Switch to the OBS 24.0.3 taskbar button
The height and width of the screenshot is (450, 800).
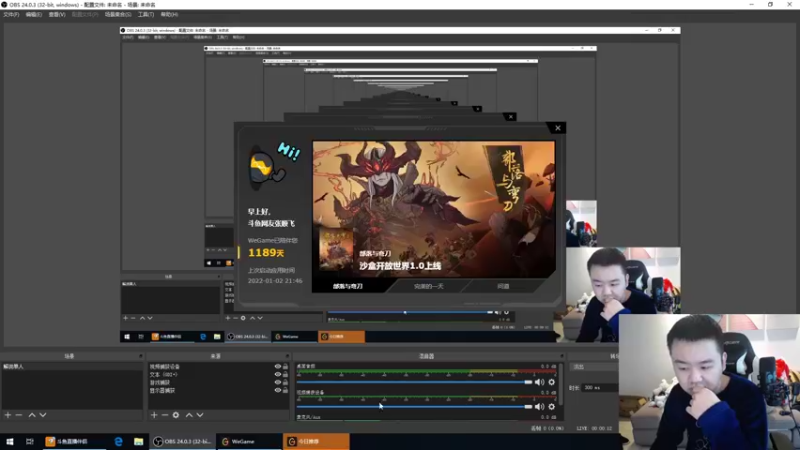pyautogui.click(x=183, y=441)
